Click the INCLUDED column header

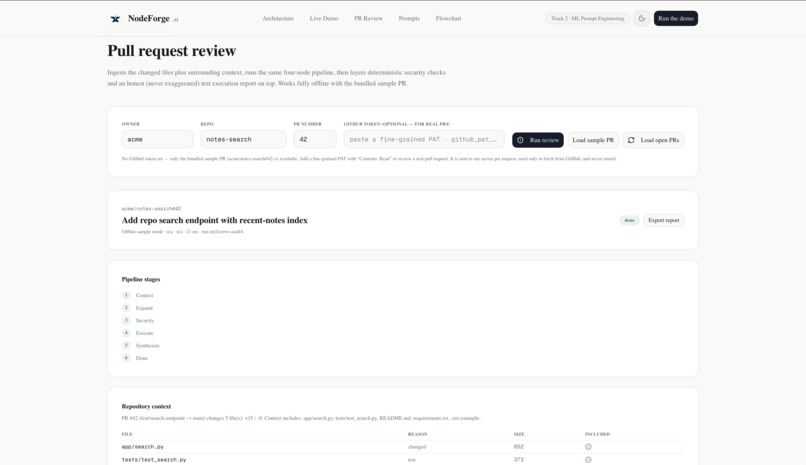597,434
